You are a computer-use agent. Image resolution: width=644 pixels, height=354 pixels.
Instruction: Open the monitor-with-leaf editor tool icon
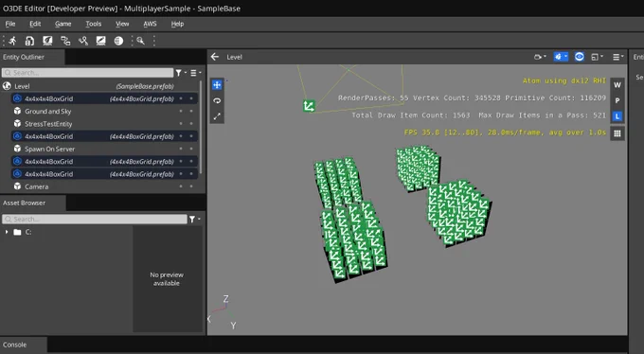(47, 41)
